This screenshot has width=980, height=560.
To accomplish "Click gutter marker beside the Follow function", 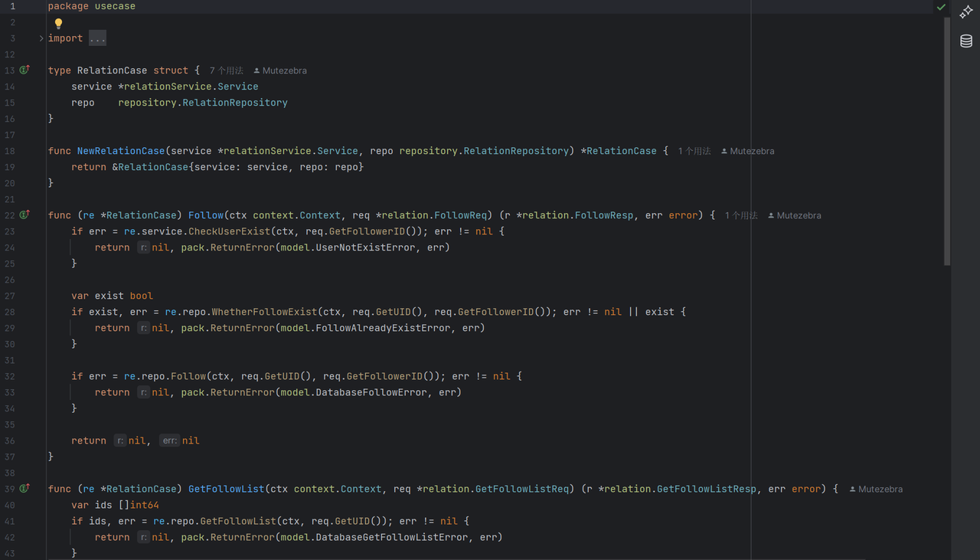I will point(24,215).
